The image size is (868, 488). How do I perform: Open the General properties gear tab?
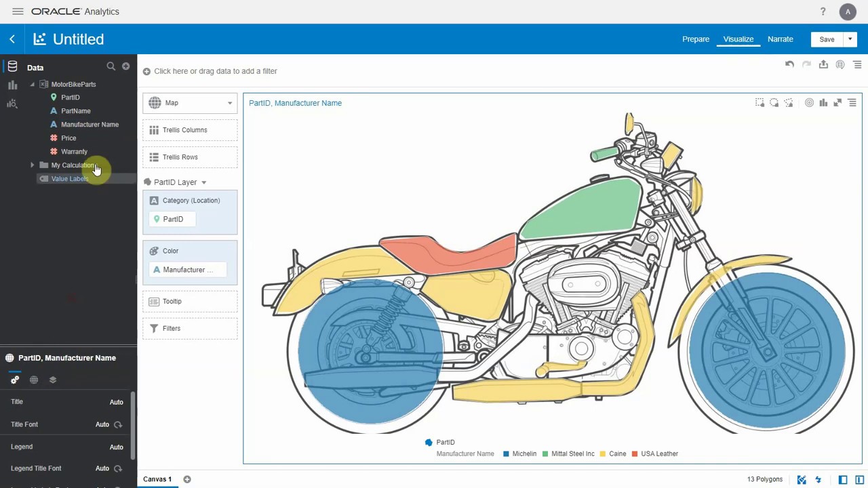pyautogui.click(x=15, y=380)
